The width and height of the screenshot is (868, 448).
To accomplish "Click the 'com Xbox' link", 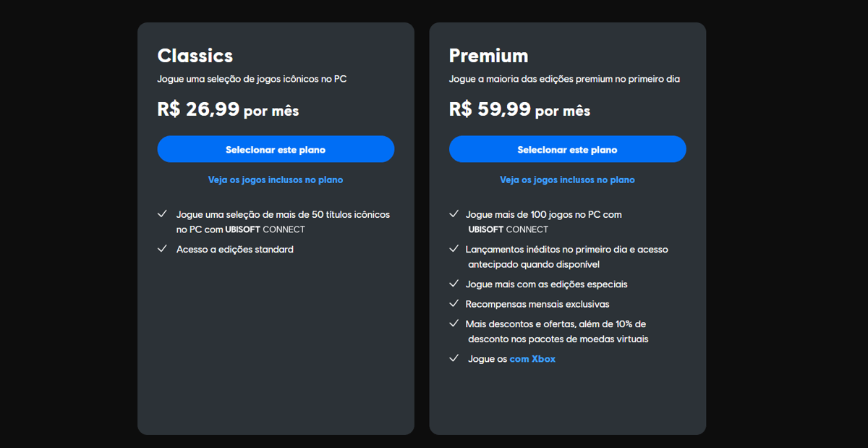I will tap(532, 359).
